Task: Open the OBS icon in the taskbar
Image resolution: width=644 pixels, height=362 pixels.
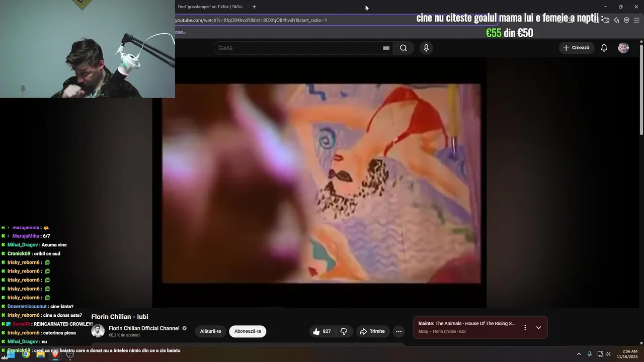Action: coord(70,354)
